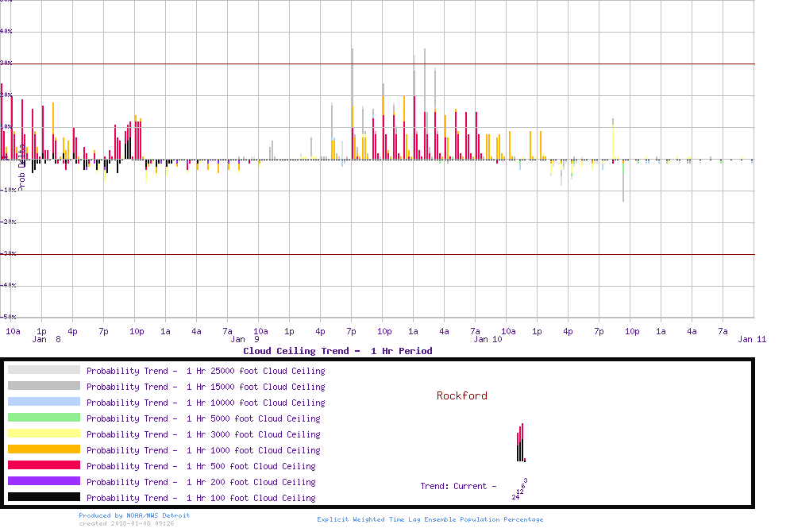Select the purple 200 foot legend swatch
Screen dimensions: 794x532
point(44,481)
